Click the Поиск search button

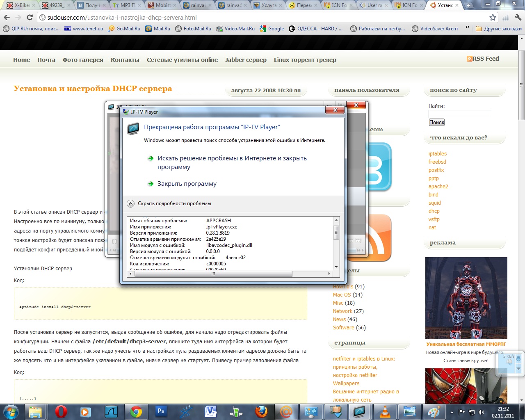point(437,122)
